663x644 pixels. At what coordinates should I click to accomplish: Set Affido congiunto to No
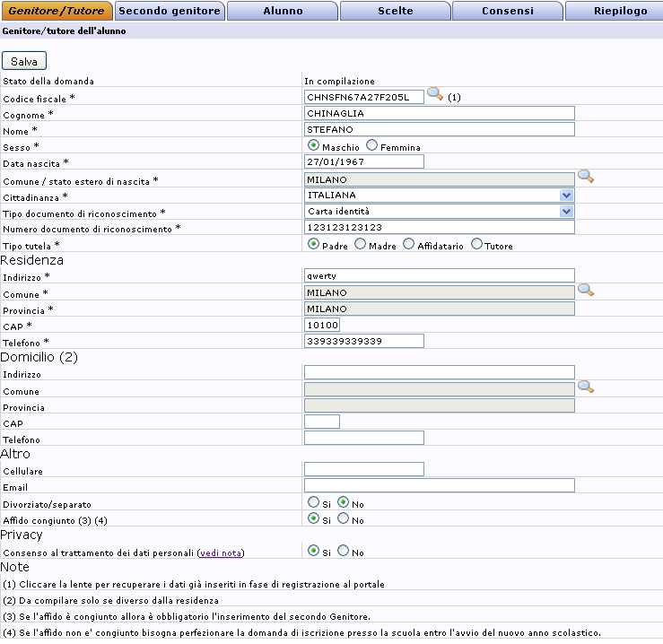pyautogui.click(x=344, y=518)
